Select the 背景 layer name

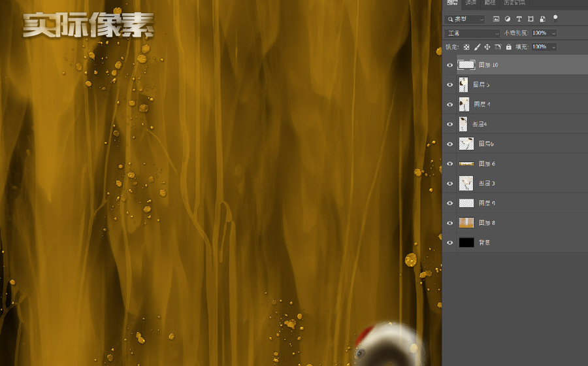click(x=484, y=242)
